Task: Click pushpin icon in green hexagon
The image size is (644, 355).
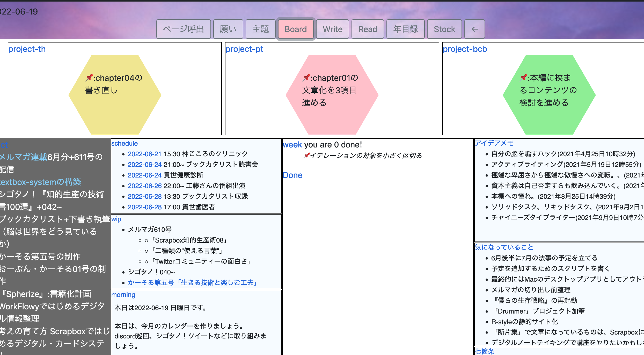Action: click(524, 77)
